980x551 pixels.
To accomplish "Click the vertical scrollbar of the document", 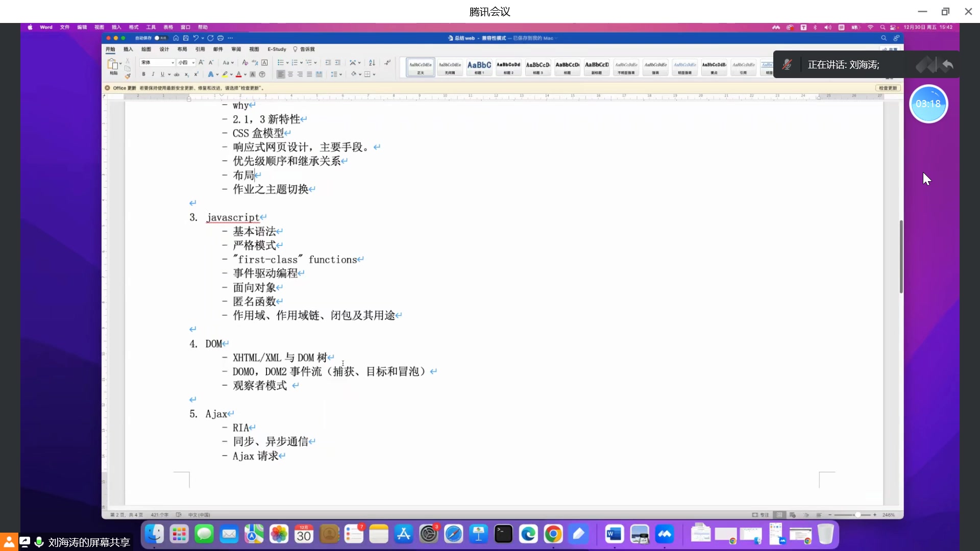I will point(901,256).
